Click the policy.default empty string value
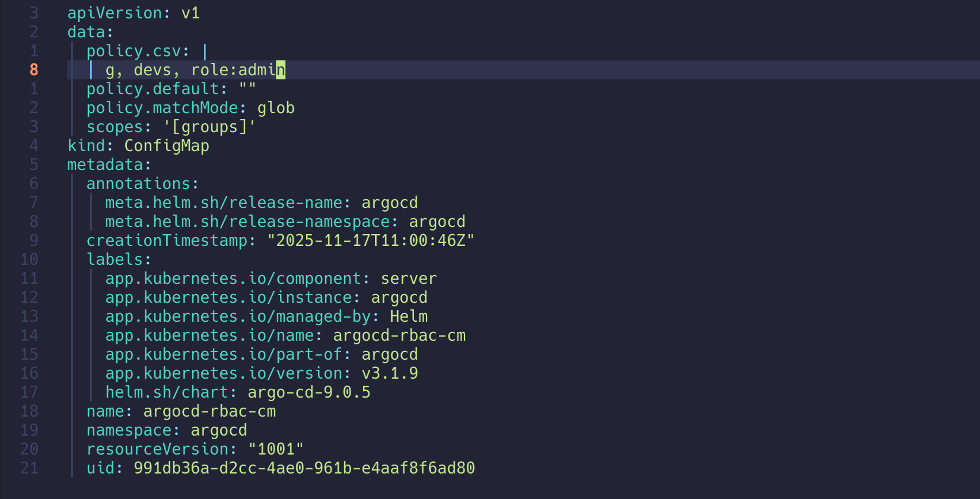 point(247,88)
